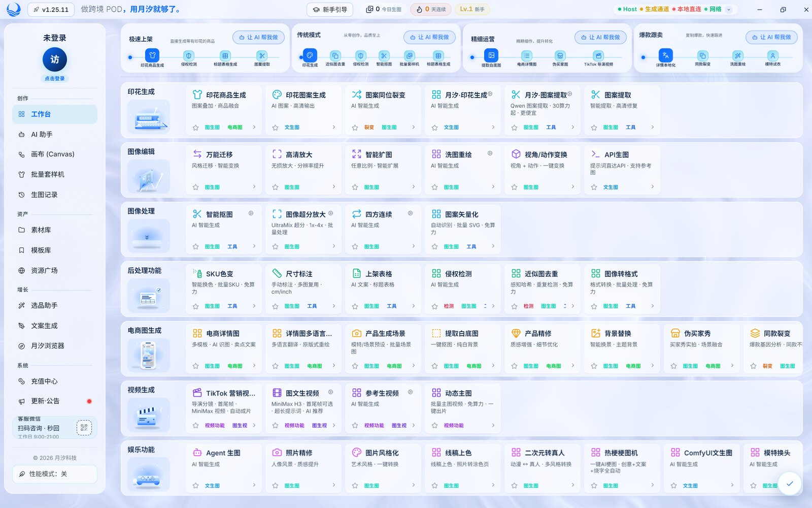Click the v1.25.11 version badge
Viewport: 812px width, 508px height.
point(51,9)
